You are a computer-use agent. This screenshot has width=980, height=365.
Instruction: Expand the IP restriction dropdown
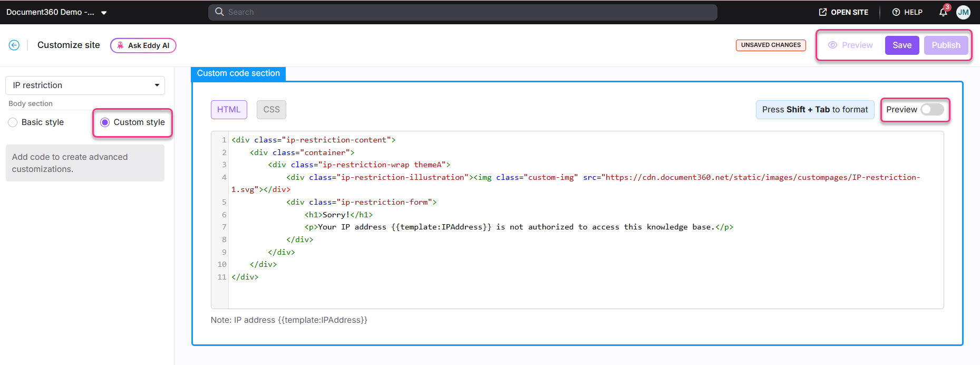pos(85,85)
